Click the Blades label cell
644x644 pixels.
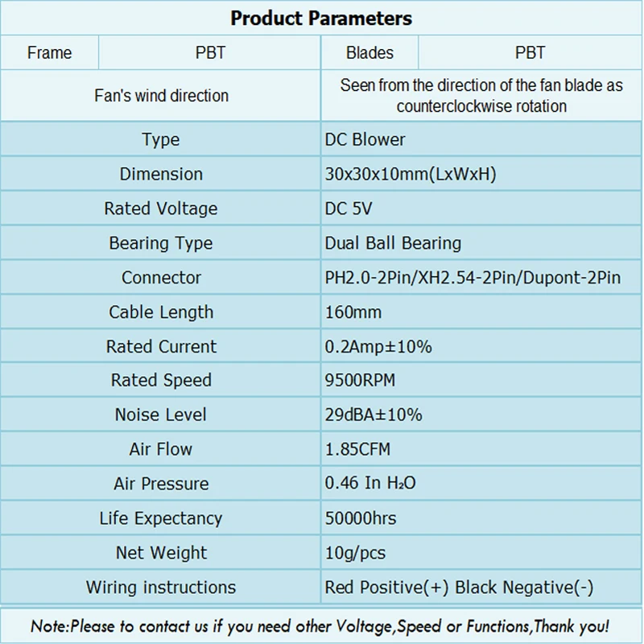[x=369, y=52]
